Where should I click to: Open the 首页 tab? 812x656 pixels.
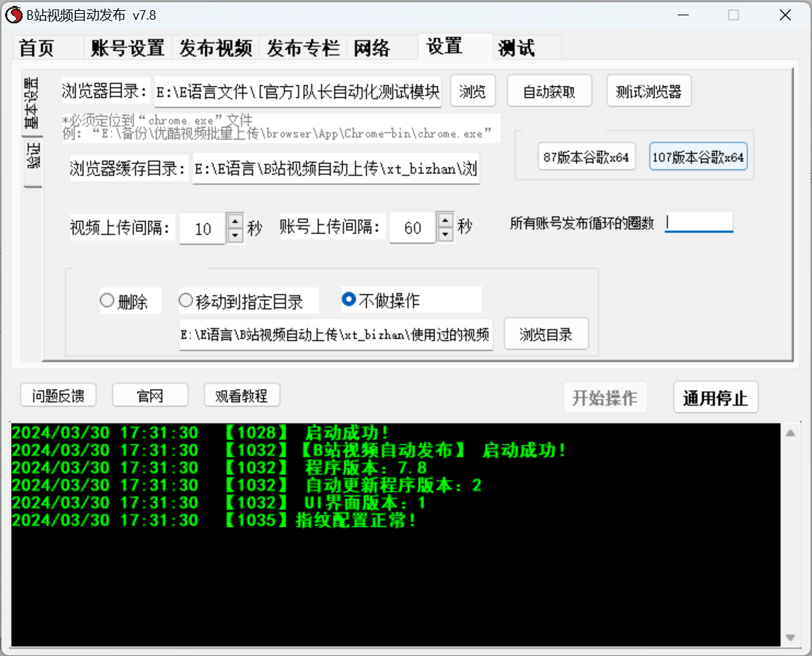[47, 47]
